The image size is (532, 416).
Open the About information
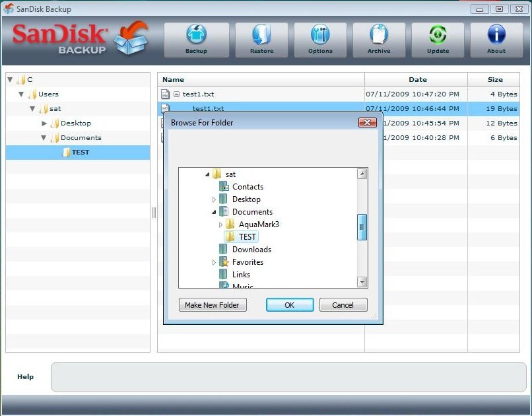496,40
